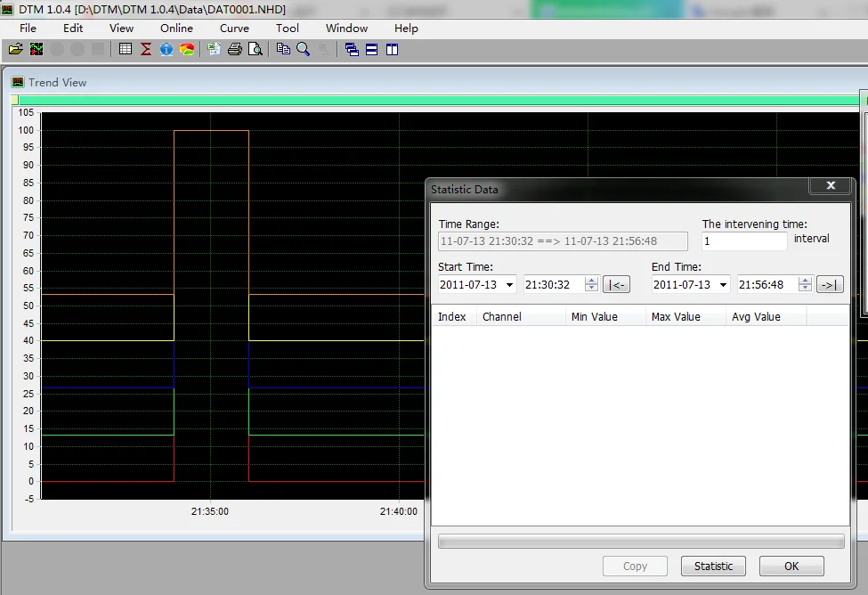Open the Curve menu
Viewport: 868px width, 595px height.
(x=234, y=29)
